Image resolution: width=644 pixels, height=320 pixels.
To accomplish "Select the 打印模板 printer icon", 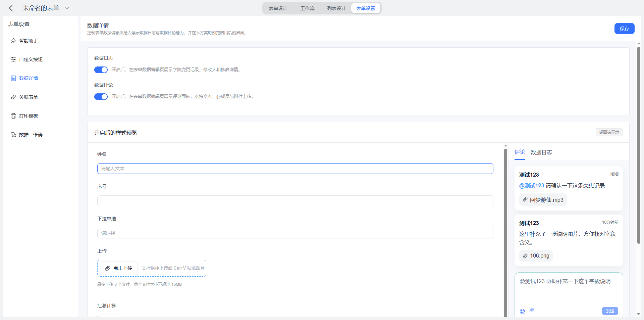I will tap(13, 116).
